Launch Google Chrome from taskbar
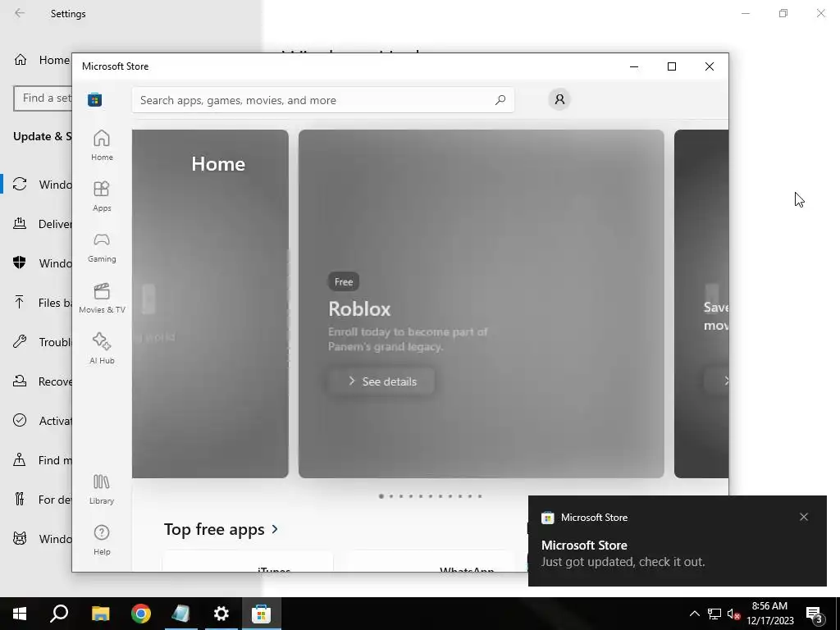This screenshot has height=630, width=840. point(141,614)
